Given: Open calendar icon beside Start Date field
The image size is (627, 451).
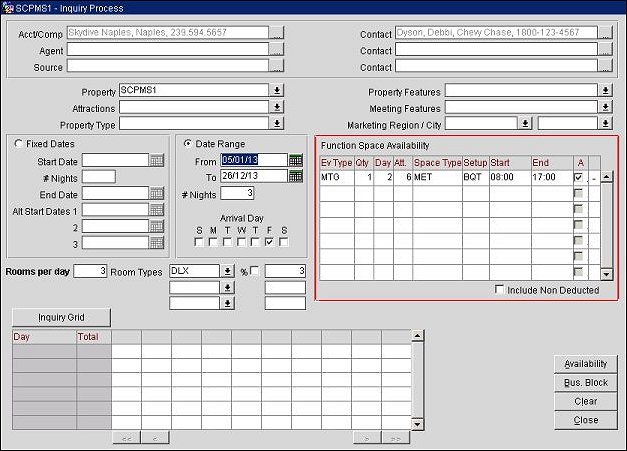Looking at the screenshot, I should point(156,160).
